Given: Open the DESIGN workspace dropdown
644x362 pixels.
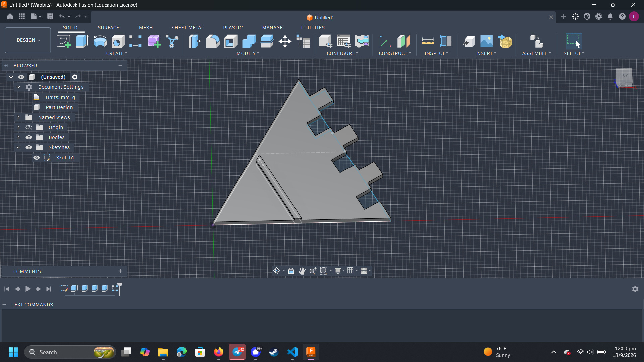Looking at the screenshot, I should point(28,40).
